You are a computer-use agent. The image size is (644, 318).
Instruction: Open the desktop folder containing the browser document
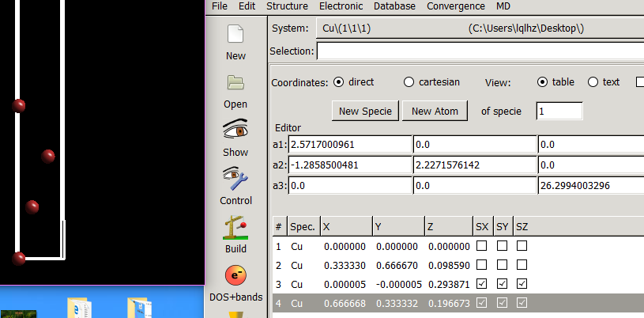(80, 307)
